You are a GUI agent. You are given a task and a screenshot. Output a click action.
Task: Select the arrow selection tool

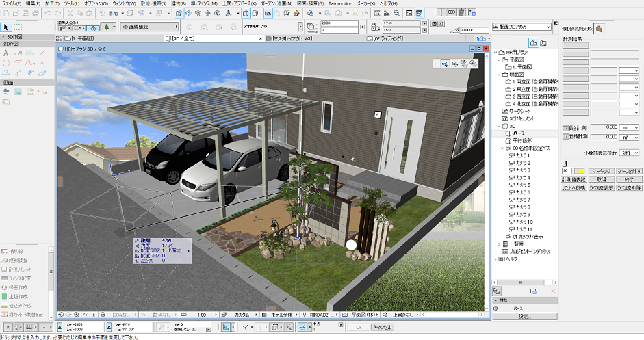[6, 27]
